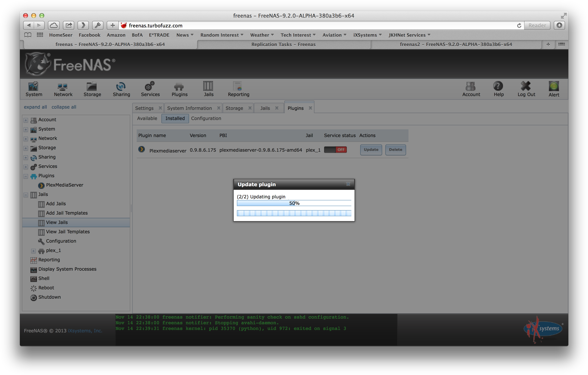Viewport: 588px width, 375px height.
Task: Open the Safari Reader button
Action: [537, 25]
